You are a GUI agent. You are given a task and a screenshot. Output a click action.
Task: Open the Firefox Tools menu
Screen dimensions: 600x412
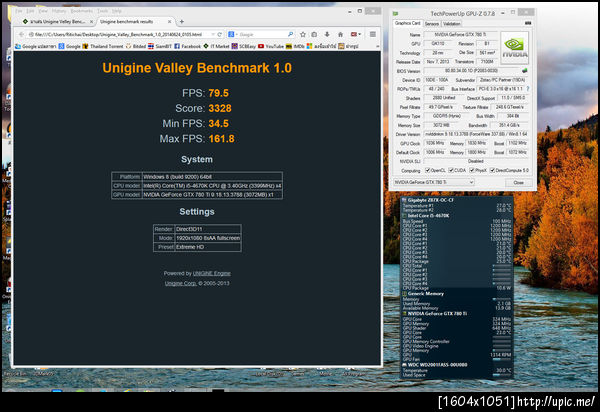point(102,11)
